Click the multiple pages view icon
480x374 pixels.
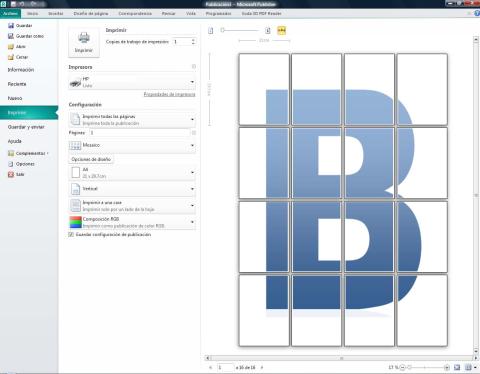(x=468, y=367)
